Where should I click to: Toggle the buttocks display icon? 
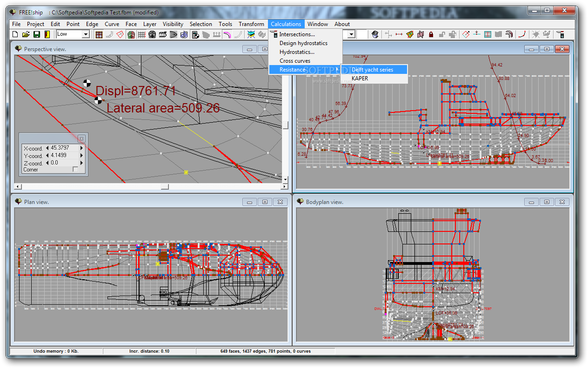pyautogui.click(x=163, y=34)
